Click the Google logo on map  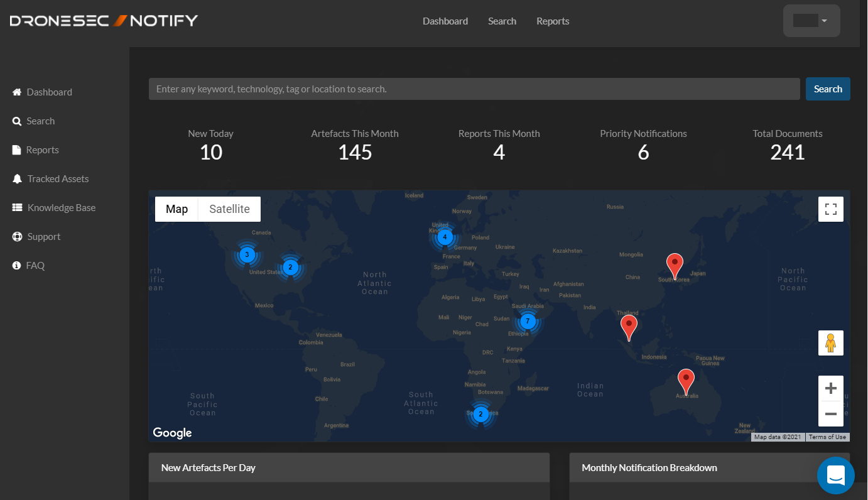point(172,433)
